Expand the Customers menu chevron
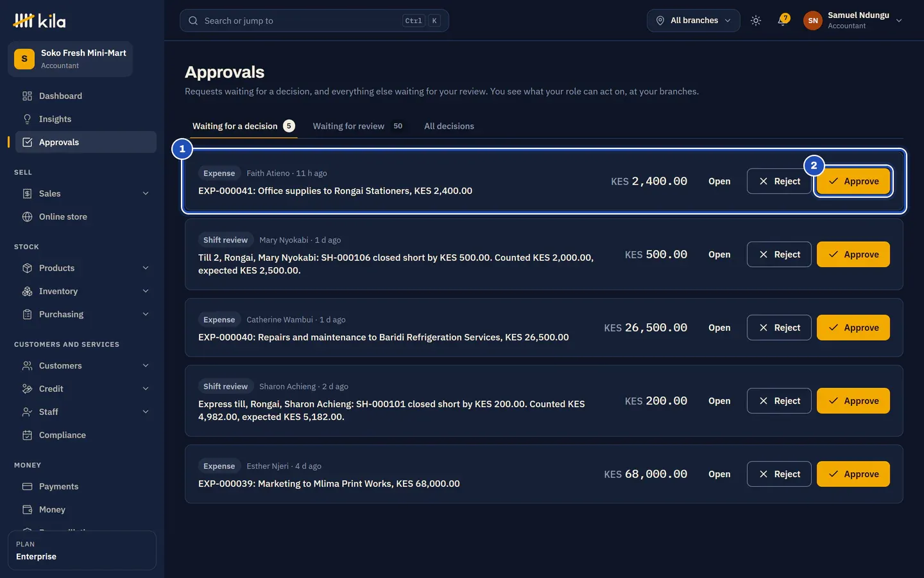This screenshot has width=924, height=578. coord(146,365)
